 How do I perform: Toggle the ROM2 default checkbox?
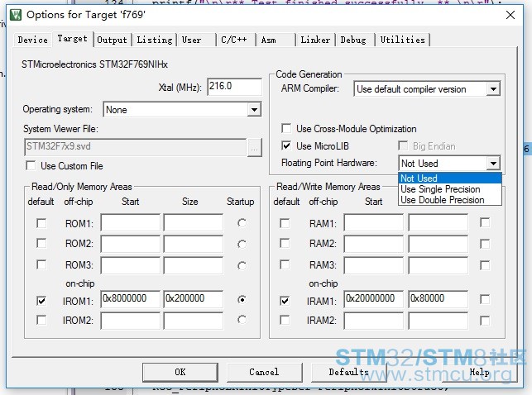pyautogui.click(x=41, y=243)
